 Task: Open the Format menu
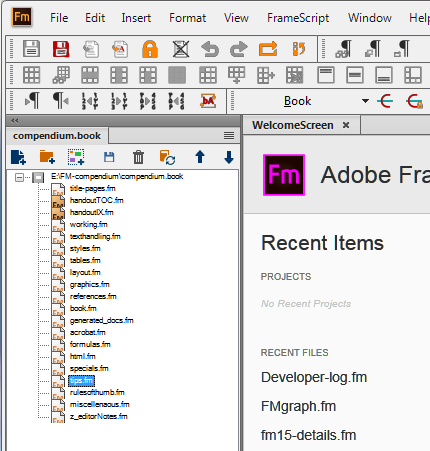(187, 18)
